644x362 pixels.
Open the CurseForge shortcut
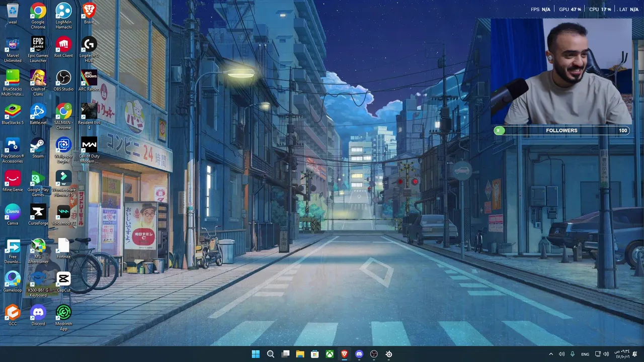38,215
